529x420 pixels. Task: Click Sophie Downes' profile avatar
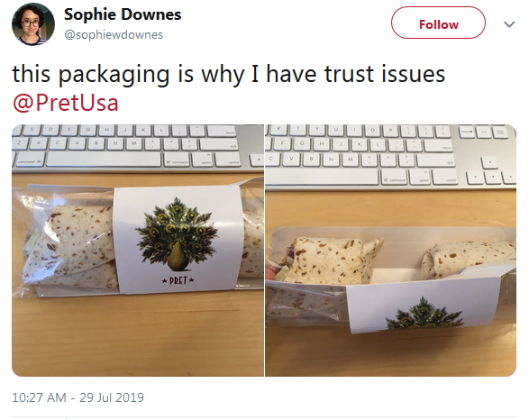[33, 24]
